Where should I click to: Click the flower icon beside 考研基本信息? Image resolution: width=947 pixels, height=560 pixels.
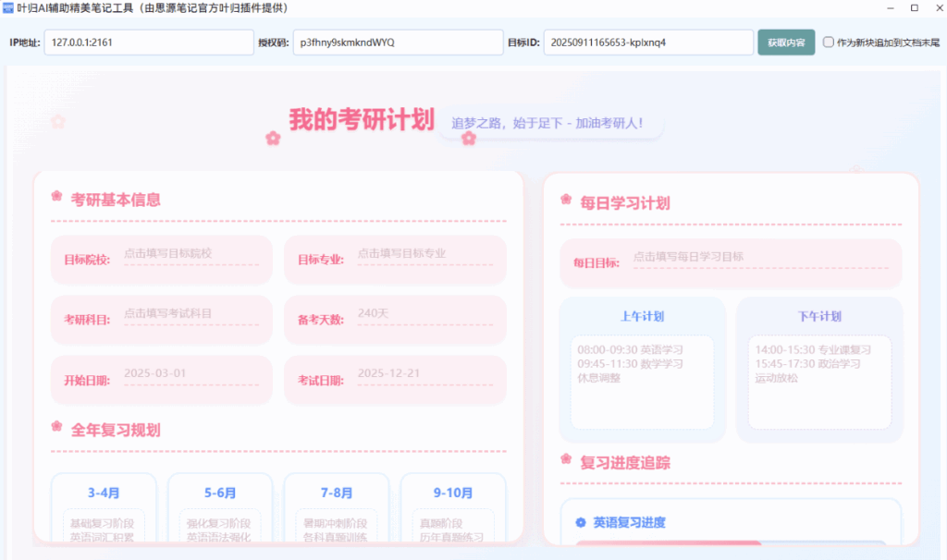tap(56, 196)
